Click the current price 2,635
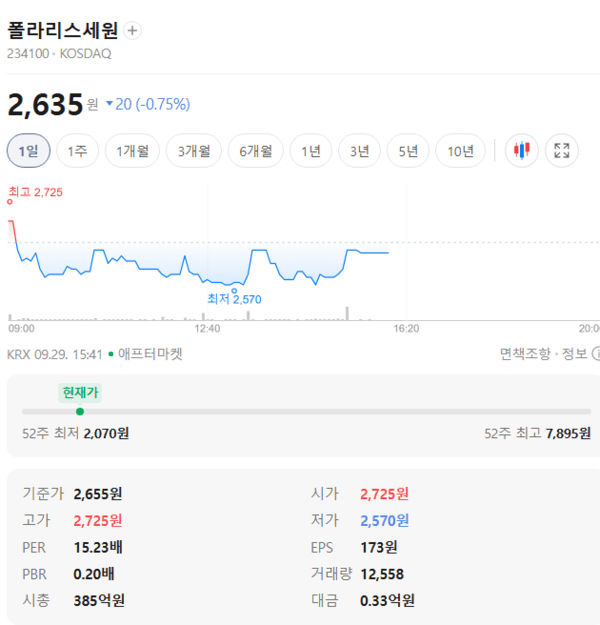The image size is (600, 625). [x=45, y=104]
